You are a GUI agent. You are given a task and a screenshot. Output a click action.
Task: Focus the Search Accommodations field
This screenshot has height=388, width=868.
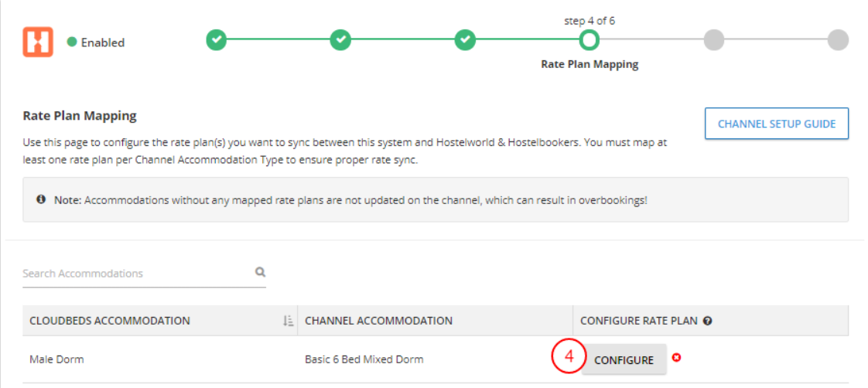click(135, 274)
